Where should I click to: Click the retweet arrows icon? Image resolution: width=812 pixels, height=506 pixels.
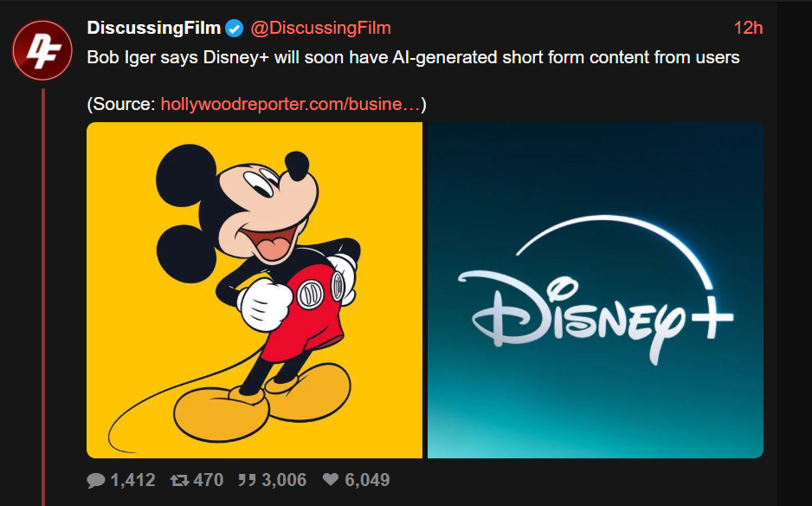[x=180, y=480]
